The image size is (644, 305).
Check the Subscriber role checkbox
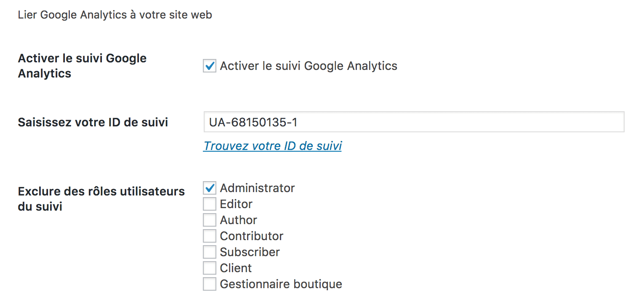click(209, 252)
